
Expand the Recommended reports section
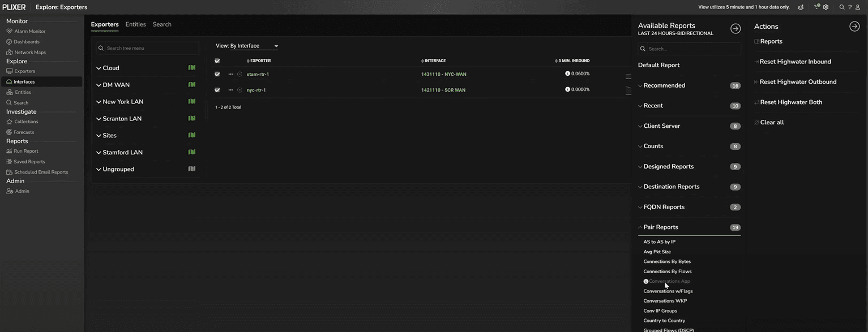(x=664, y=85)
